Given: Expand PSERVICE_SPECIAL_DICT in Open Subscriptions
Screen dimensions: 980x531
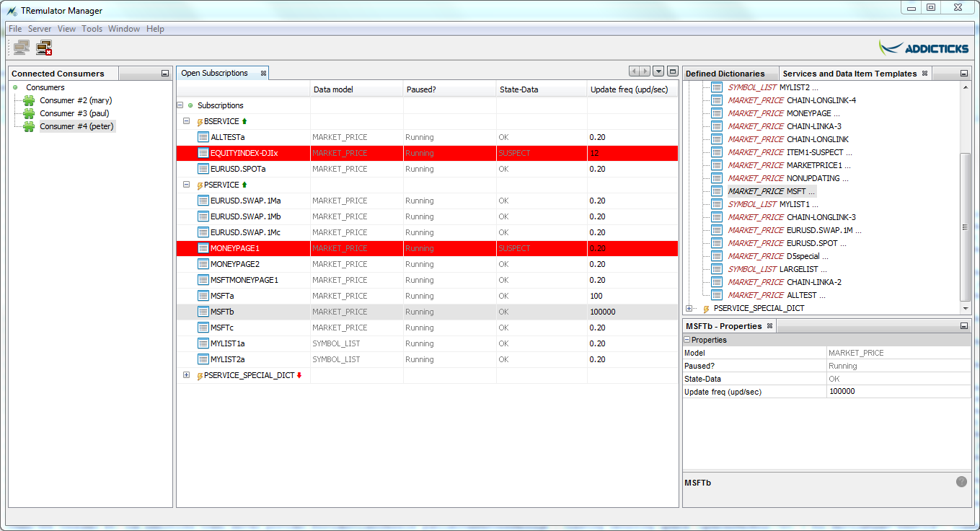Looking at the screenshot, I should coord(186,375).
